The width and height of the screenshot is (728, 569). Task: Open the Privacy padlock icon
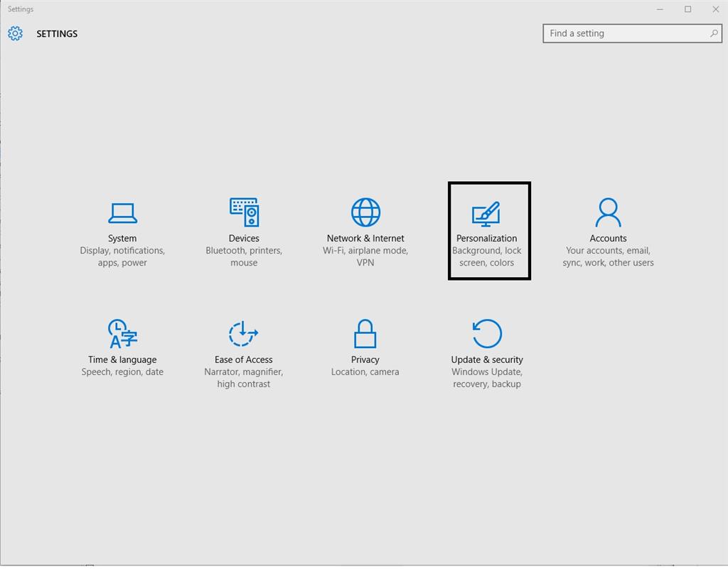click(365, 333)
